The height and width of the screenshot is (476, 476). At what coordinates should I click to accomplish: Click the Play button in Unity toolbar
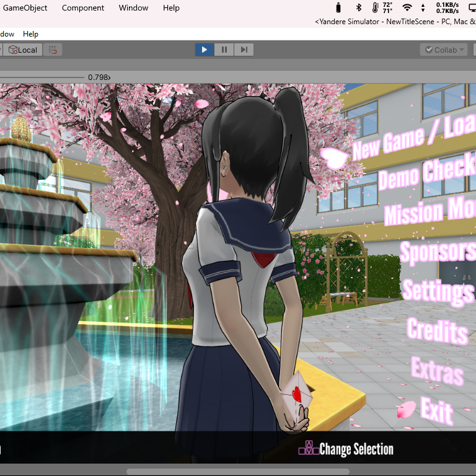pyautogui.click(x=204, y=50)
